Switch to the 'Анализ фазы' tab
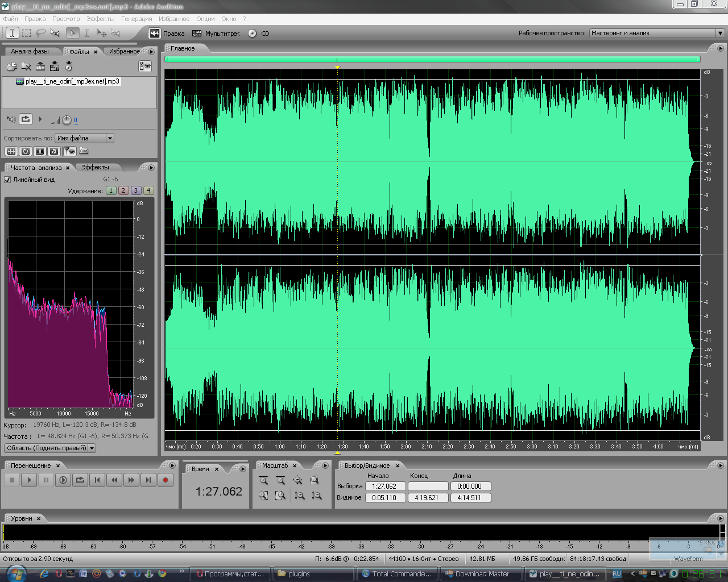 (30, 51)
